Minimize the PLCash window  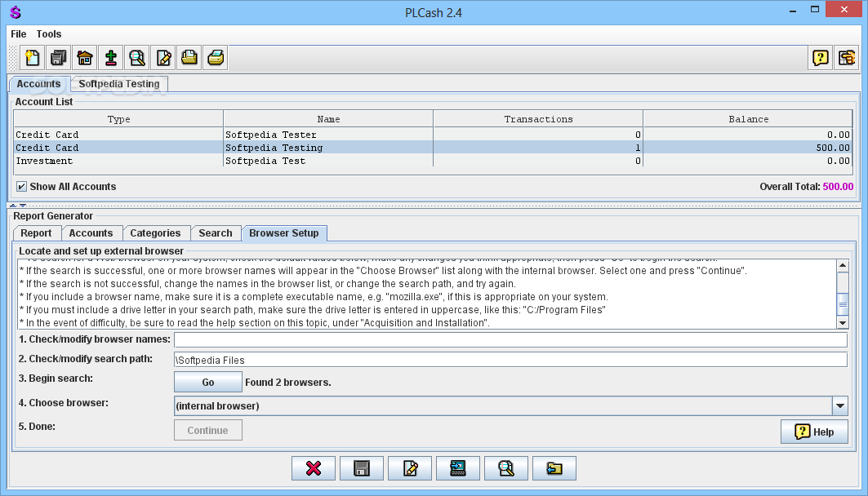793,10
